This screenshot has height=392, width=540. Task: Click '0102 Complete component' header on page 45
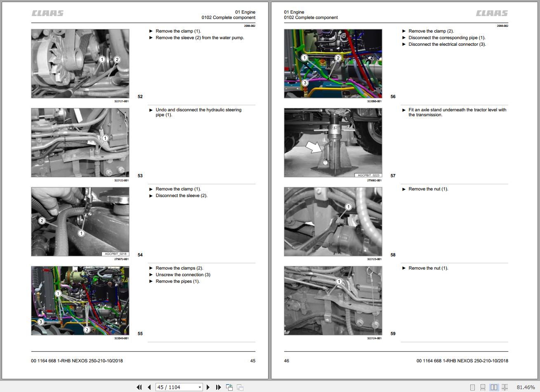pos(229,17)
